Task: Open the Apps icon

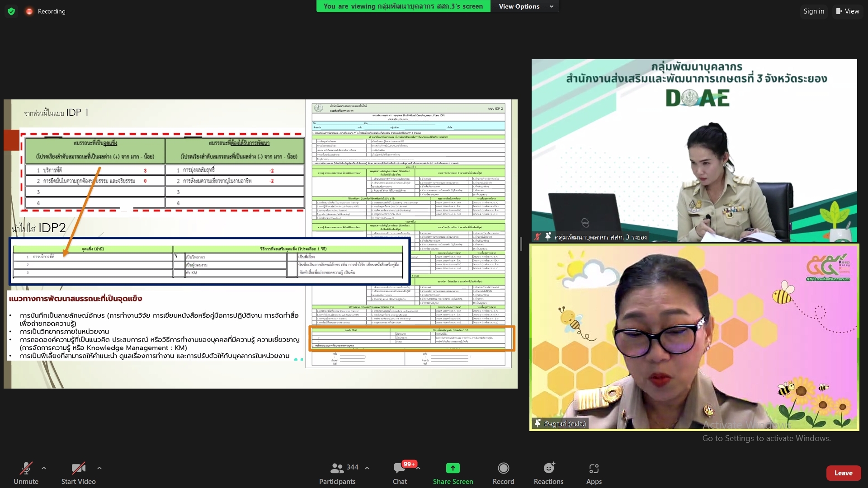Action: click(594, 468)
